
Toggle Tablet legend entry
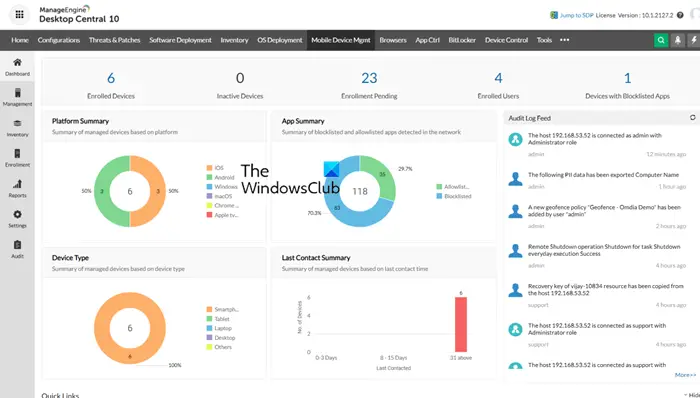point(218,319)
